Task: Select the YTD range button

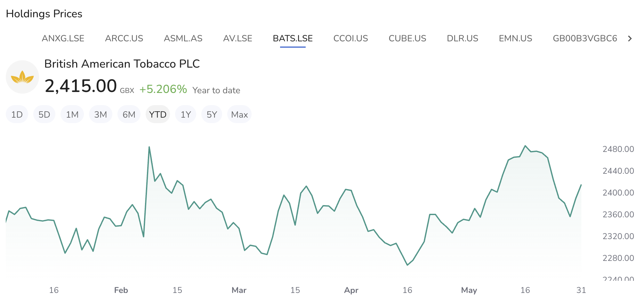Action: pos(158,114)
